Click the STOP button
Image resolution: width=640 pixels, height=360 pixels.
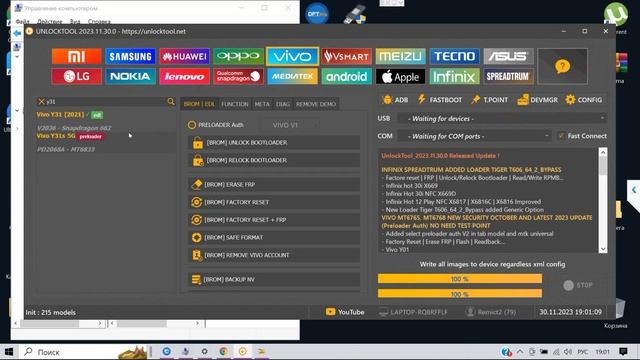tap(578, 285)
